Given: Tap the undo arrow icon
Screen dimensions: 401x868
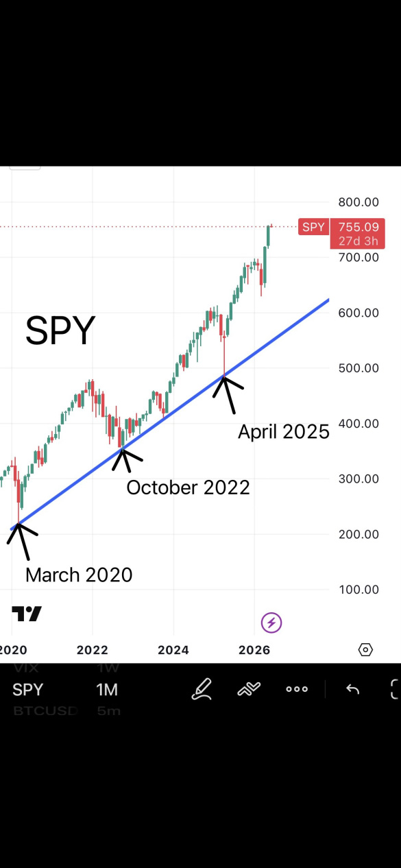Looking at the screenshot, I should coord(352,689).
